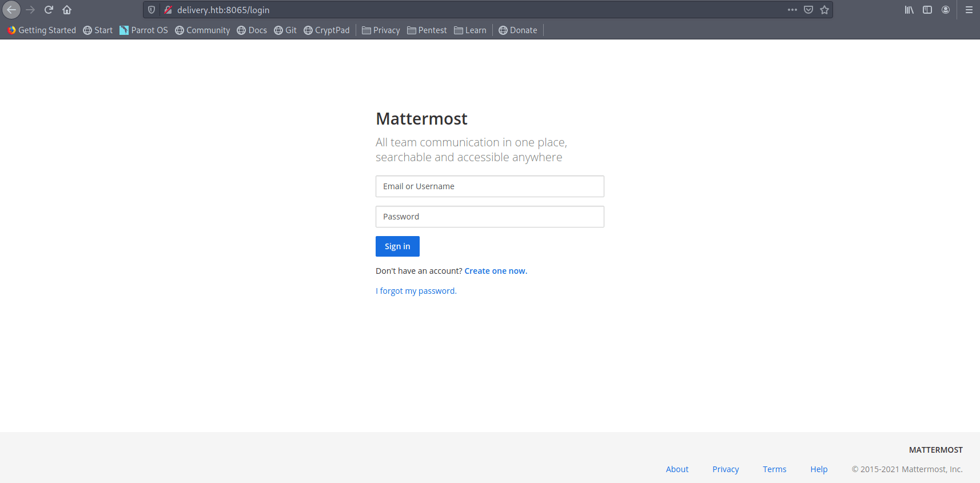The width and height of the screenshot is (980, 483).
Task: Show site info via the insecure lock icon
Action: point(168,10)
